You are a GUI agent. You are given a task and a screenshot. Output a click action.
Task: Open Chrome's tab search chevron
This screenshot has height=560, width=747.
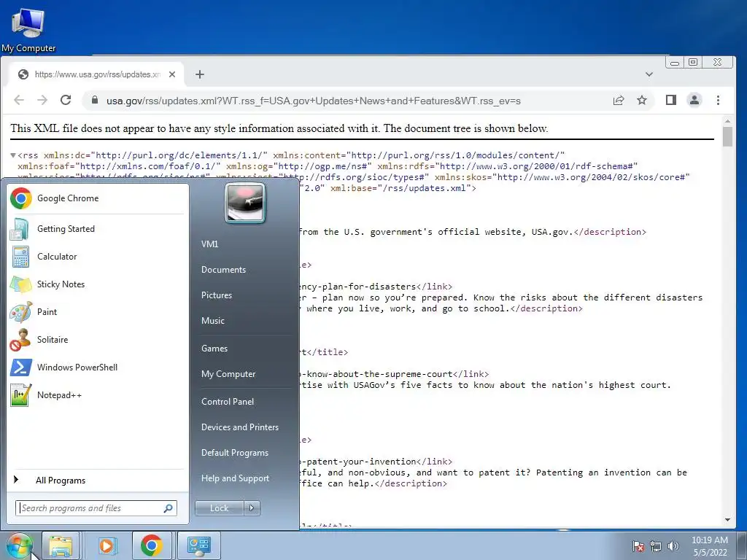pyautogui.click(x=649, y=74)
